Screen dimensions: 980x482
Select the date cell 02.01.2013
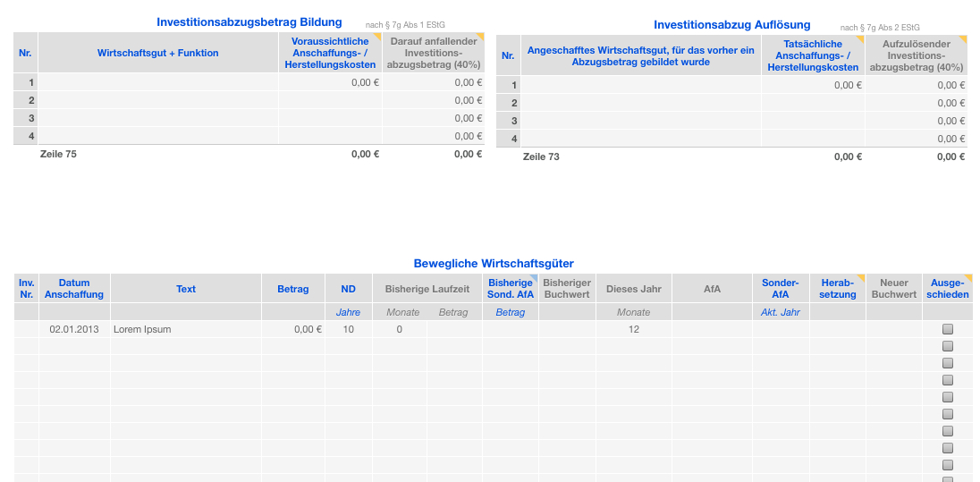click(74, 329)
